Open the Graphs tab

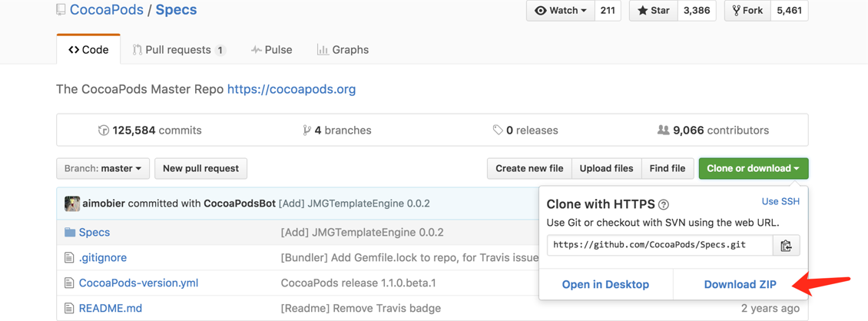pos(343,50)
